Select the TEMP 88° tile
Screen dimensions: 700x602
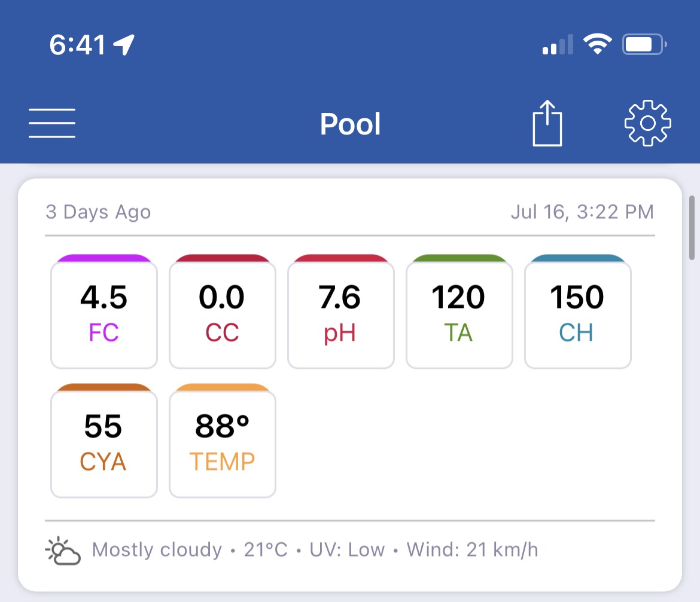pos(223,441)
